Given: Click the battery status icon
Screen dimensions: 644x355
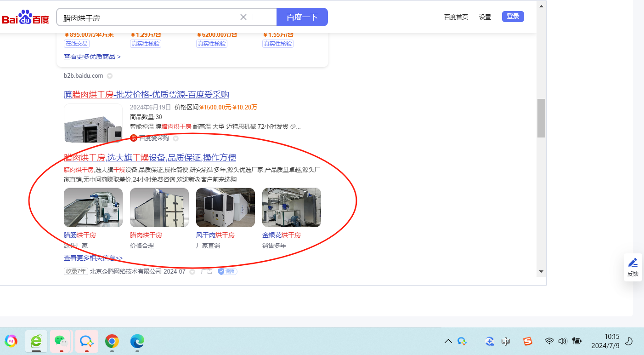Looking at the screenshot, I should pos(577,341).
